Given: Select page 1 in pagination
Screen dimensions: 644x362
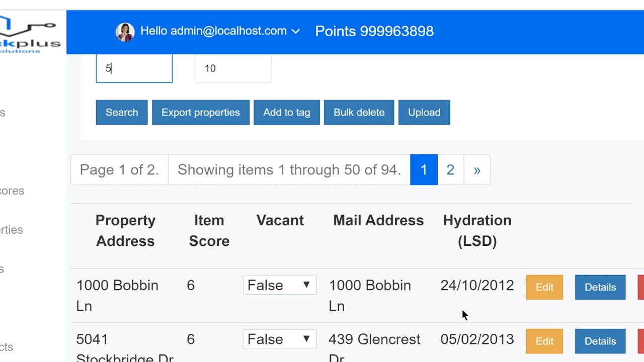Looking at the screenshot, I should [424, 170].
